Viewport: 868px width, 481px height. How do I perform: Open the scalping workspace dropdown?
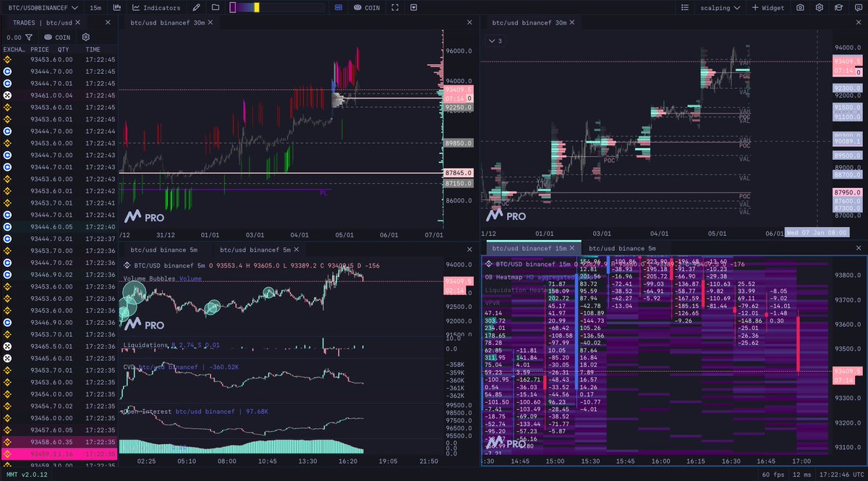pyautogui.click(x=720, y=7)
